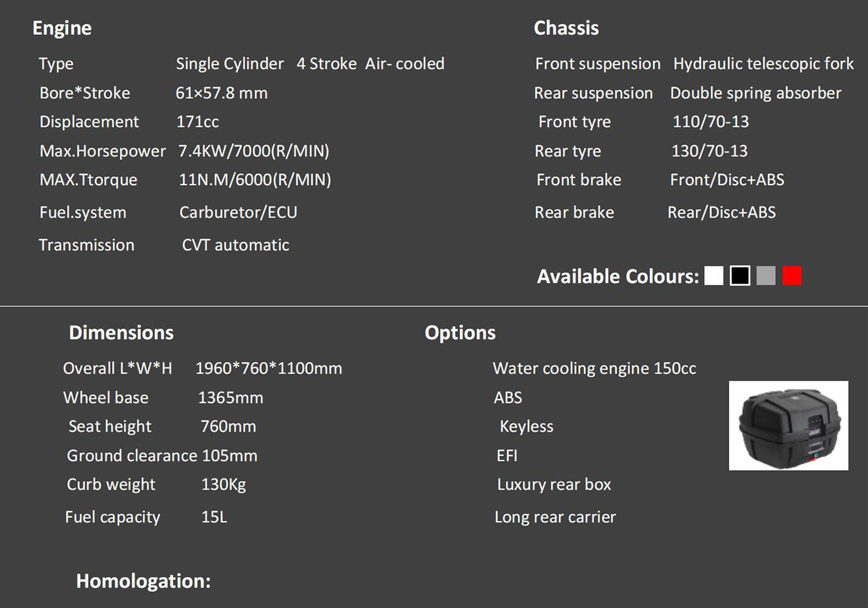
Task: Select the Water cooling engine 150cc option
Action: pos(594,368)
